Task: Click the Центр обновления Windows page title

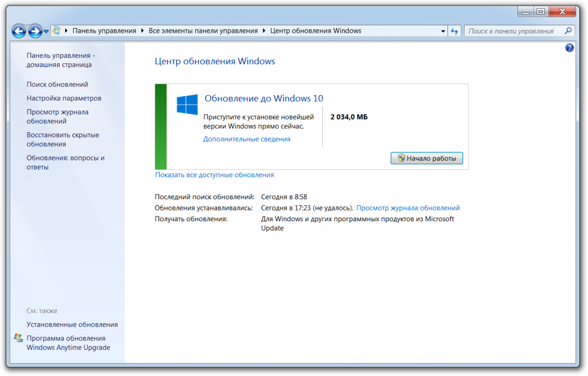Action: tap(215, 62)
